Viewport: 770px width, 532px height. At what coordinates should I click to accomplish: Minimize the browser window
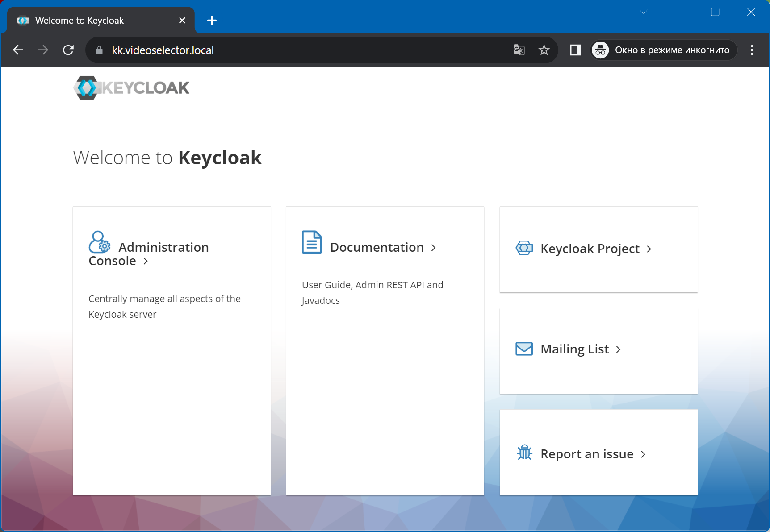pyautogui.click(x=679, y=12)
